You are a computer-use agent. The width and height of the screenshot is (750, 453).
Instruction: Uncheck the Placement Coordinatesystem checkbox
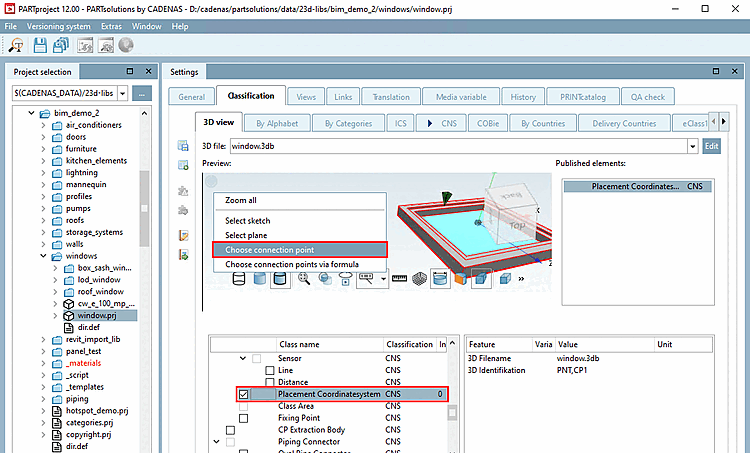pyautogui.click(x=245, y=395)
